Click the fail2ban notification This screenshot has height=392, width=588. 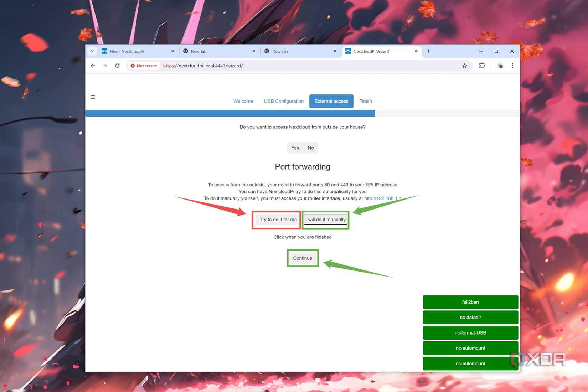(470, 302)
